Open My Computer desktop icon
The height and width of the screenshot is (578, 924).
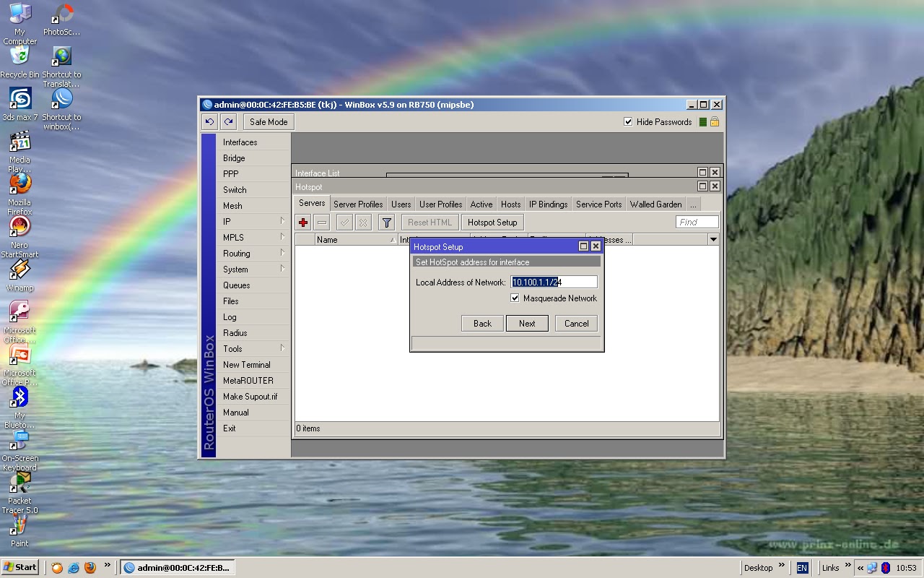pos(19,23)
